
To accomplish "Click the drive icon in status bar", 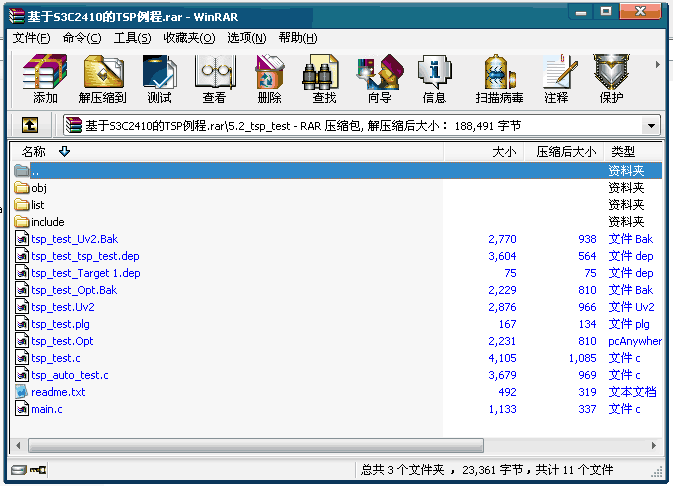I will point(18,470).
